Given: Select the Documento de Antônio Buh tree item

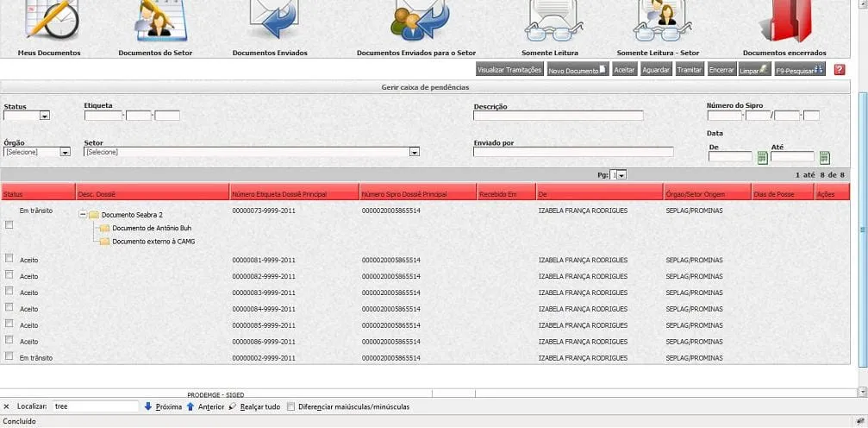Looking at the screenshot, I should click(x=152, y=228).
